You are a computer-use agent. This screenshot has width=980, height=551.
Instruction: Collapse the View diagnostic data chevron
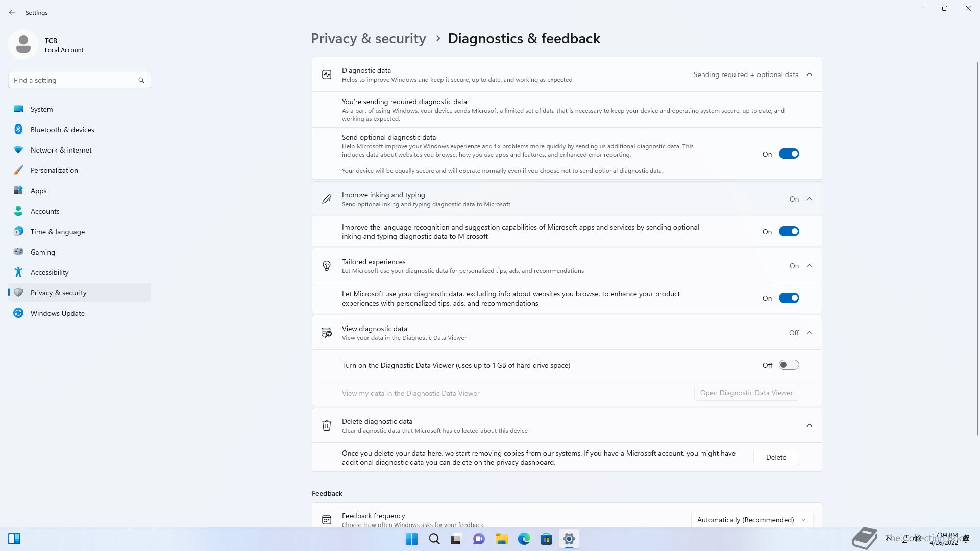[810, 333]
